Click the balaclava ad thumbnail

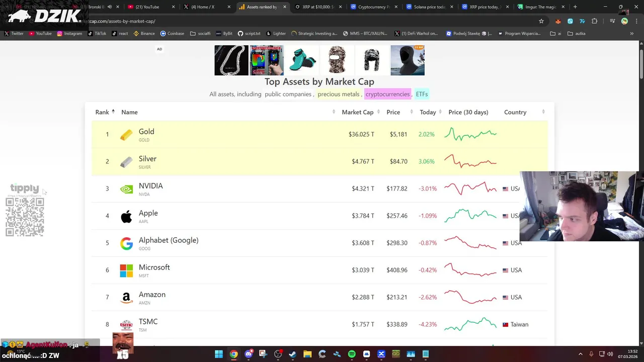[x=337, y=60]
